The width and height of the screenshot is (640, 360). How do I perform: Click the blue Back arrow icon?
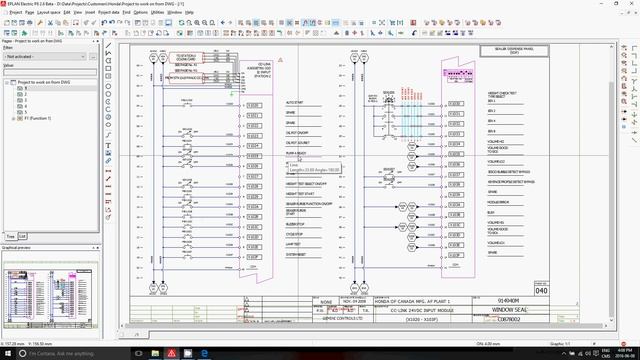click(x=223, y=23)
